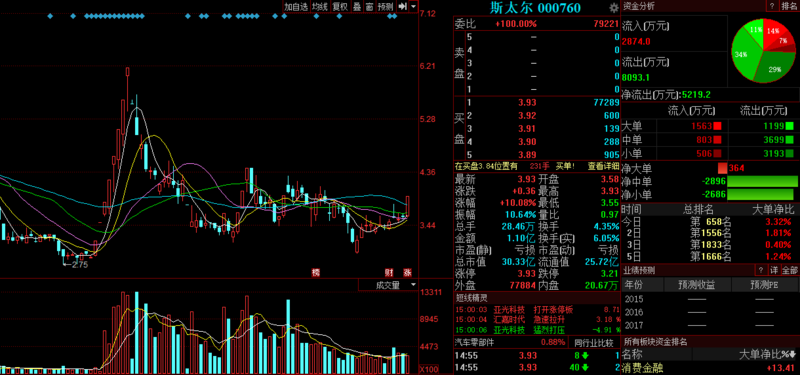Click the 加自选 button

pyautogui.click(x=296, y=7)
